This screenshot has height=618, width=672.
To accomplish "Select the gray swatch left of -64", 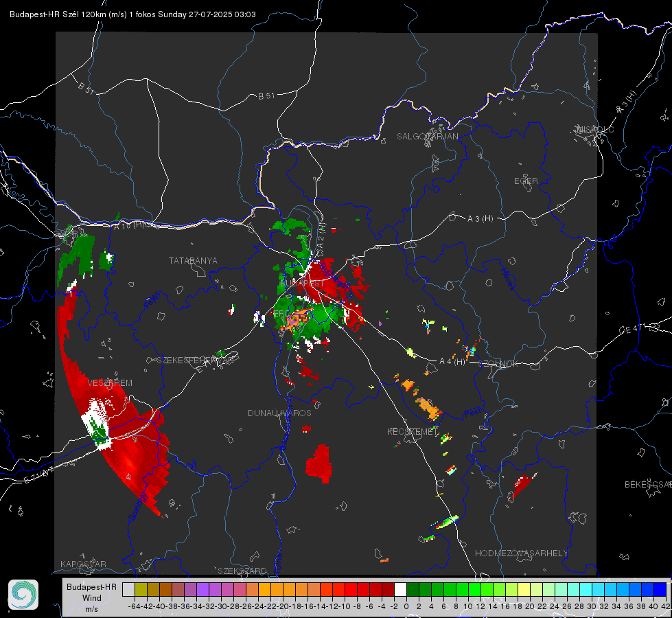I will point(128,589).
